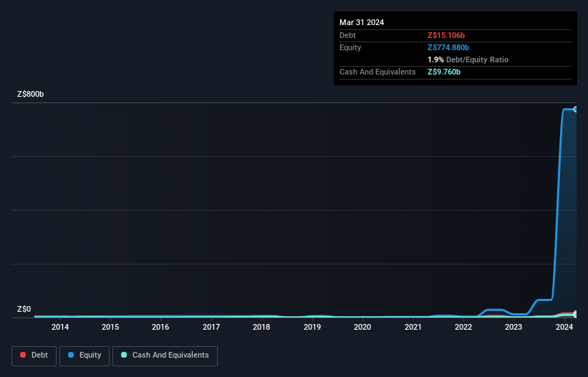The width and height of the screenshot is (588, 377).
Task: Toggle the Debt series legend button
Action: point(34,355)
